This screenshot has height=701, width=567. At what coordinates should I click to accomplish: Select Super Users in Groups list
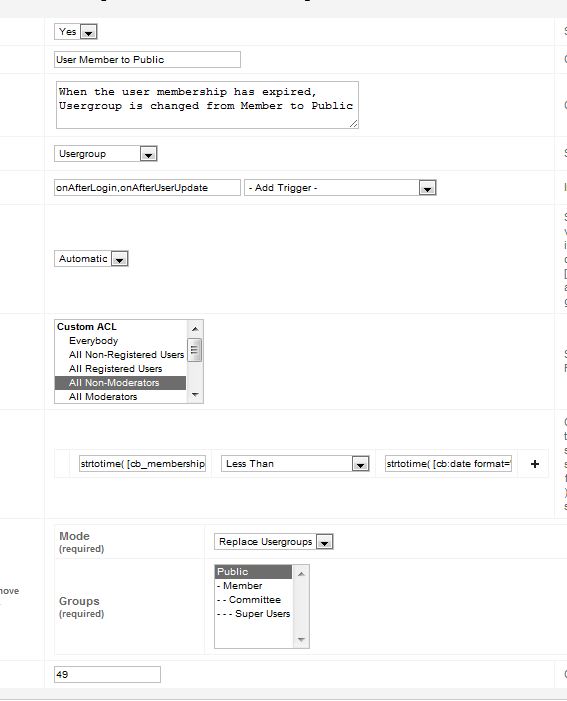pyautogui.click(x=254, y=614)
